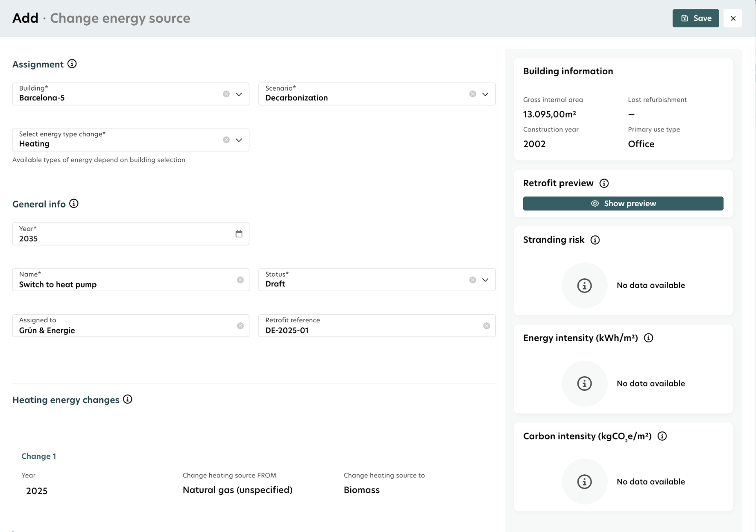Expand the Scenario dropdown arrow

(x=485, y=94)
